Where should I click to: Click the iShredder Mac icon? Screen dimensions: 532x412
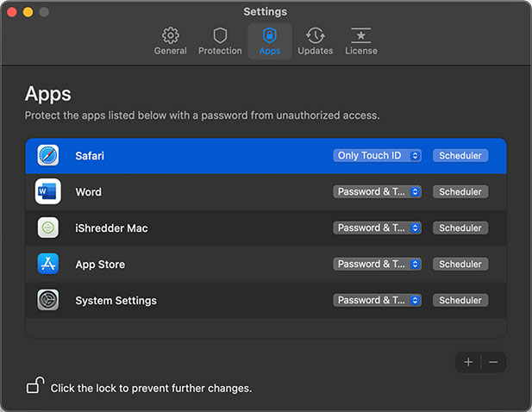coord(48,228)
